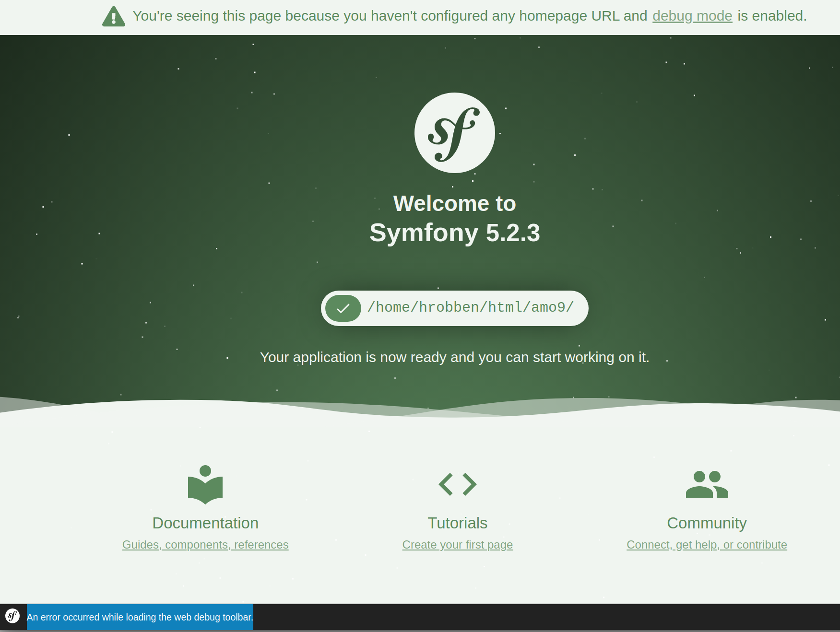Image resolution: width=840 pixels, height=632 pixels.
Task: Open Create your first page link
Action: click(458, 545)
